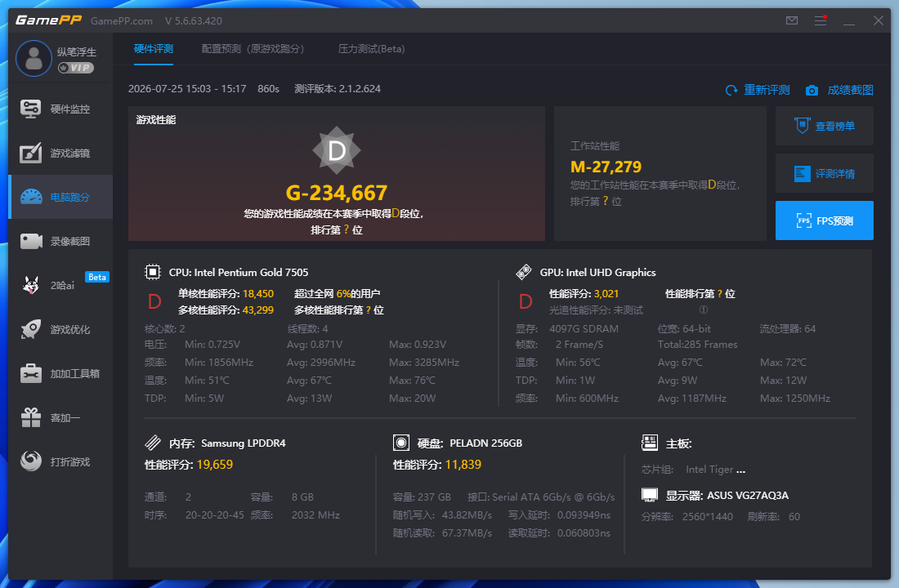Click the blue FPS预测 button
Viewport: 899px width, 588px height.
[x=825, y=220]
